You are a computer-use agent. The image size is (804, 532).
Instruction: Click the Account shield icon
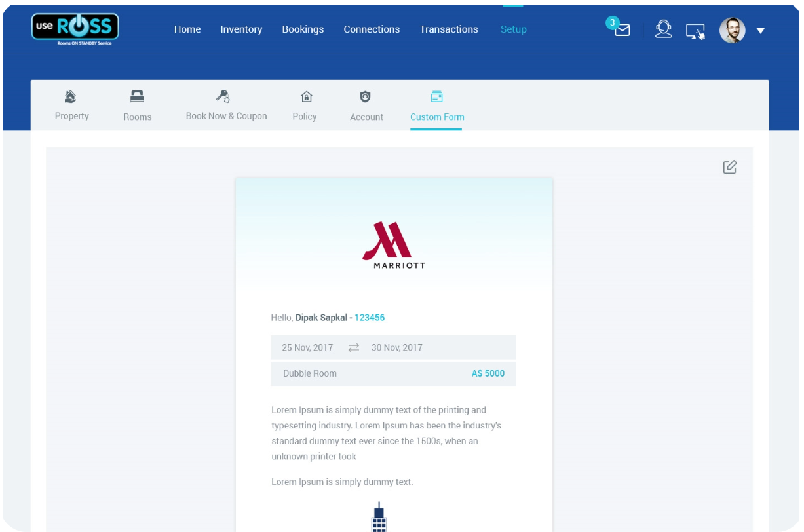coord(366,97)
